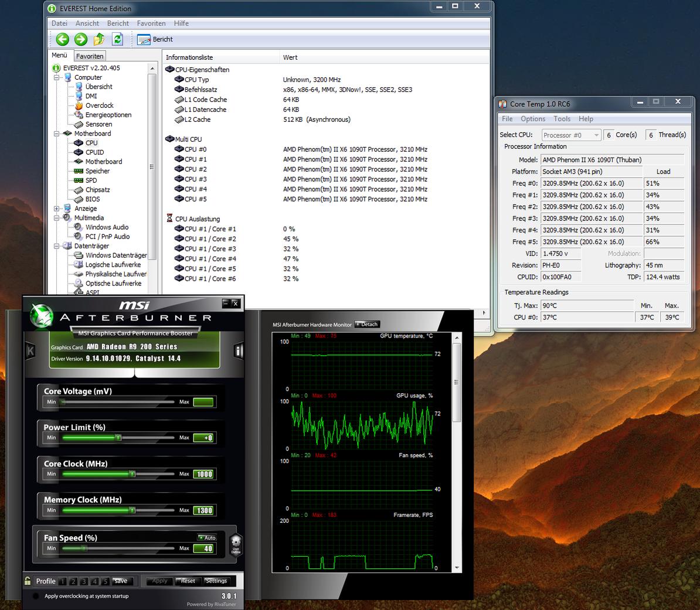Viewport: 700px width, 610px height.
Task: Open Favoriten menu in EVEREST menu bar
Action: (151, 23)
